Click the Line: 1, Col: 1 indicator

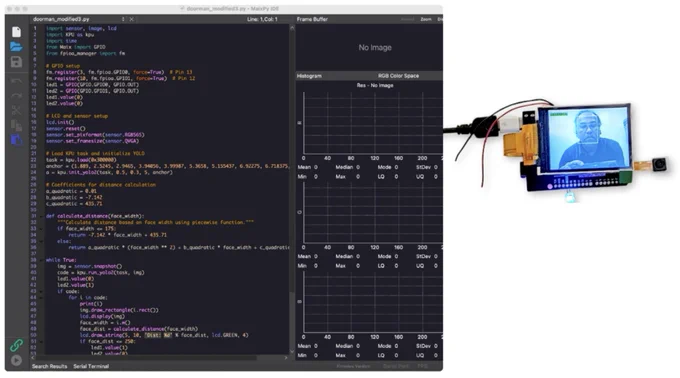[x=262, y=19]
